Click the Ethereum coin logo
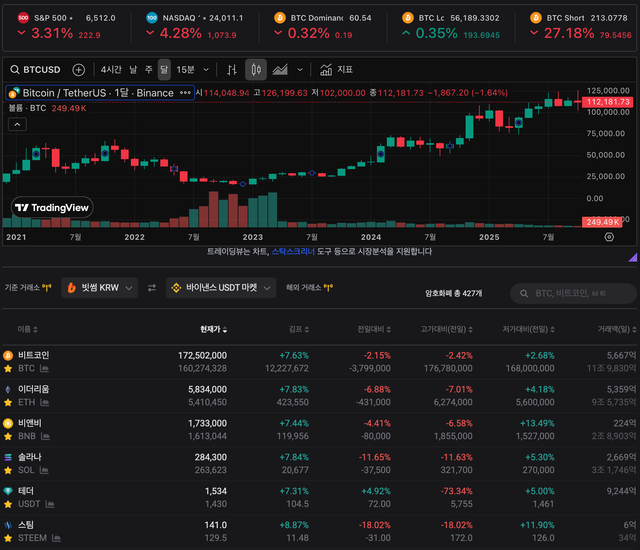The width and height of the screenshot is (640, 550). point(8,389)
